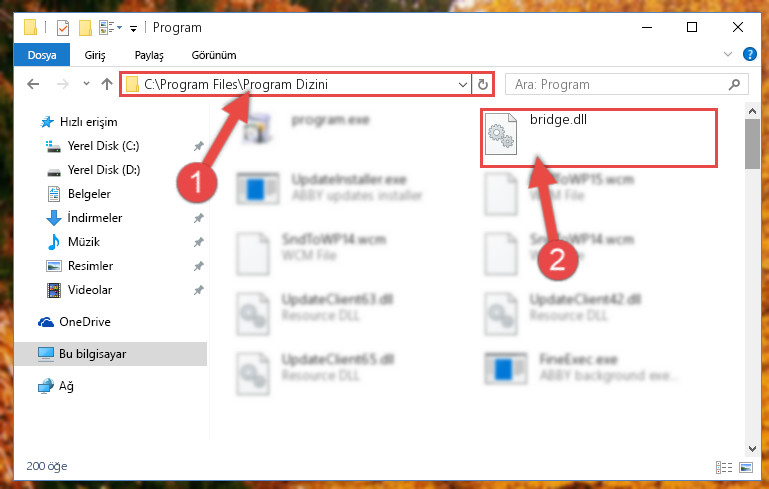Open recent locations dropdown arrow
769x489 pixels.
(86, 84)
